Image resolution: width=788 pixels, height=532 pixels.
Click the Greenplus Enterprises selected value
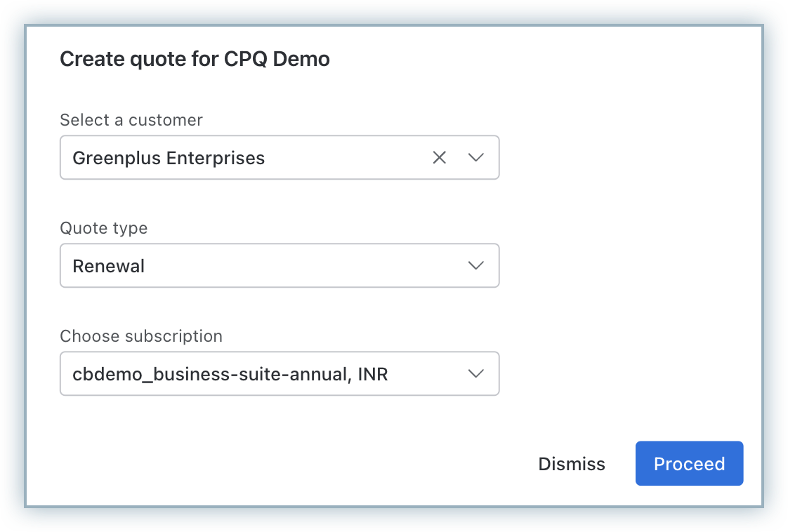169,158
